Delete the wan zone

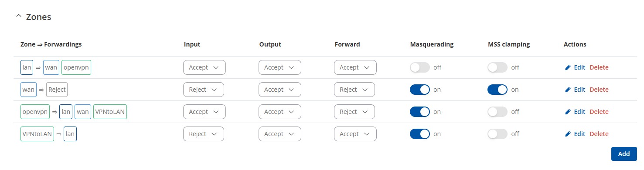[599, 90]
